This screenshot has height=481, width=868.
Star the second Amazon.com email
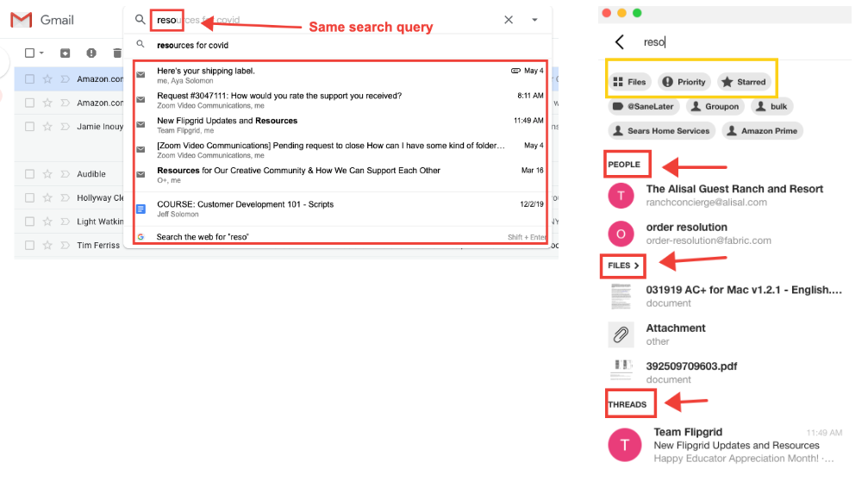coord(47,103)
